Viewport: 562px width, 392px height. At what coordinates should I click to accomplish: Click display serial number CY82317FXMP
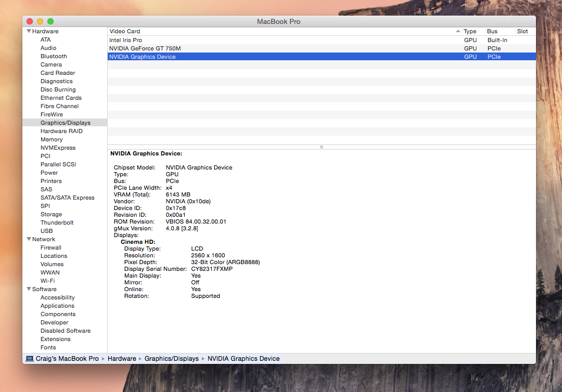pos(212,269)
